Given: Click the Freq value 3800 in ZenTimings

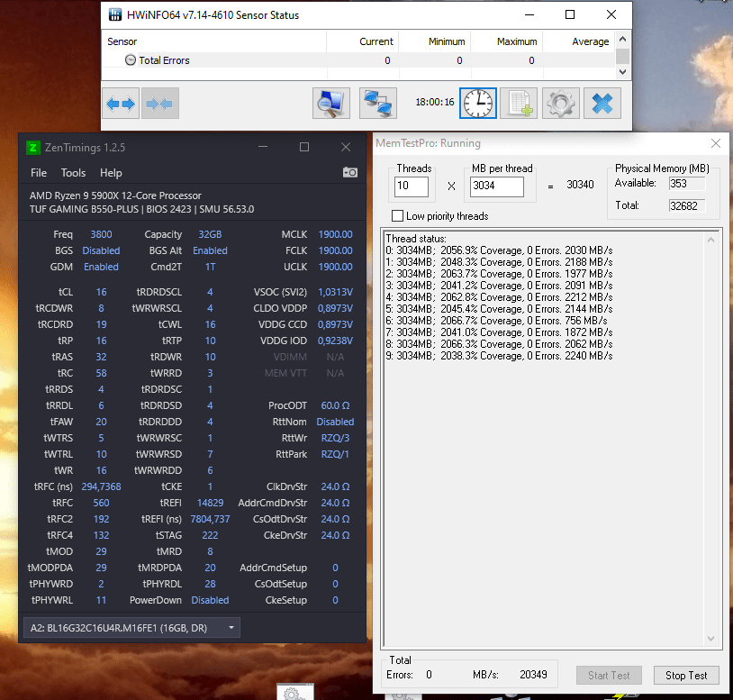Looking at the screenshot, I should pos(101,234).
